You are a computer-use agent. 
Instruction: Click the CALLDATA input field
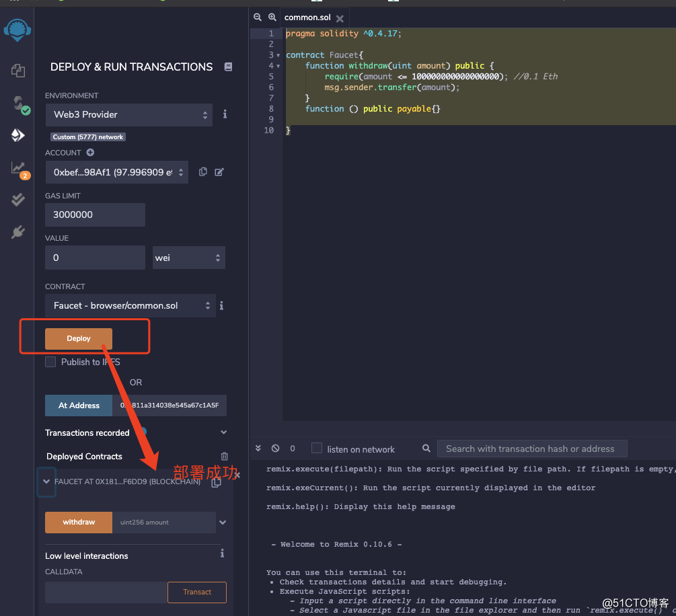tap(106, 592)
